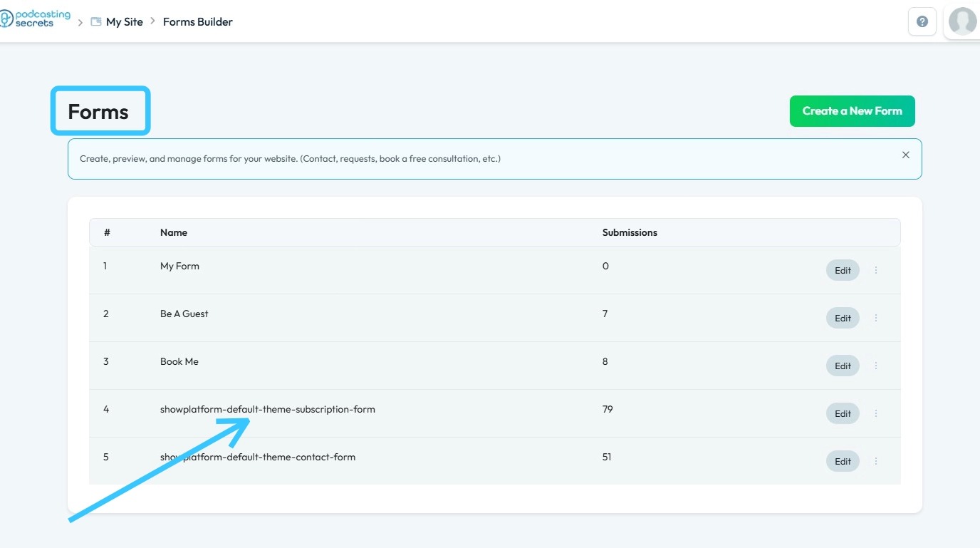Edit the My Form entry
980x548 pixels.
(x=843, y=270)
